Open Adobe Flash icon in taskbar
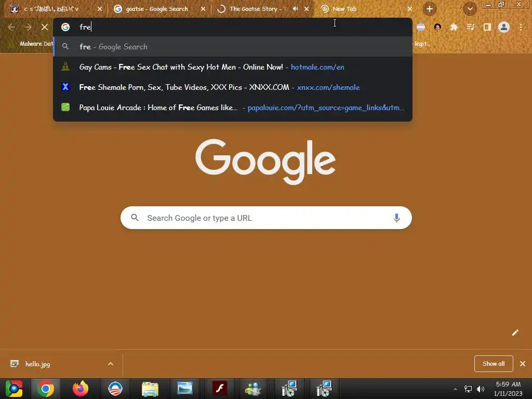532x399 pixels. pos(220,389)
